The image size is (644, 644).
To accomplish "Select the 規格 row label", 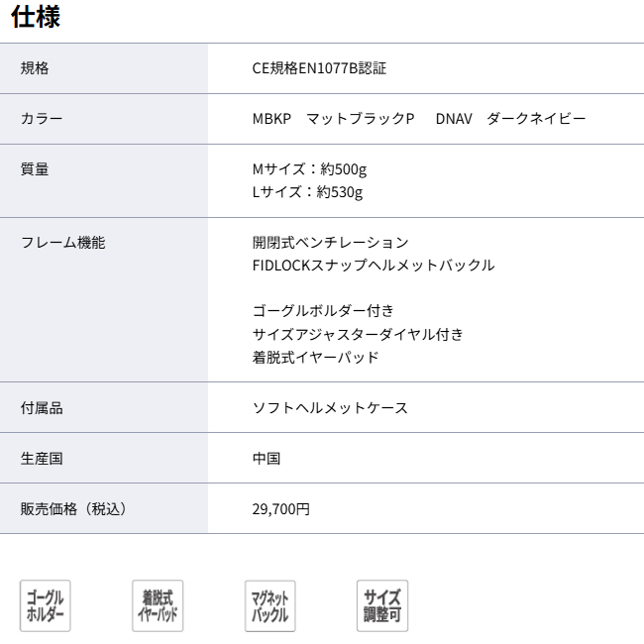I will (x=35, y=68).
